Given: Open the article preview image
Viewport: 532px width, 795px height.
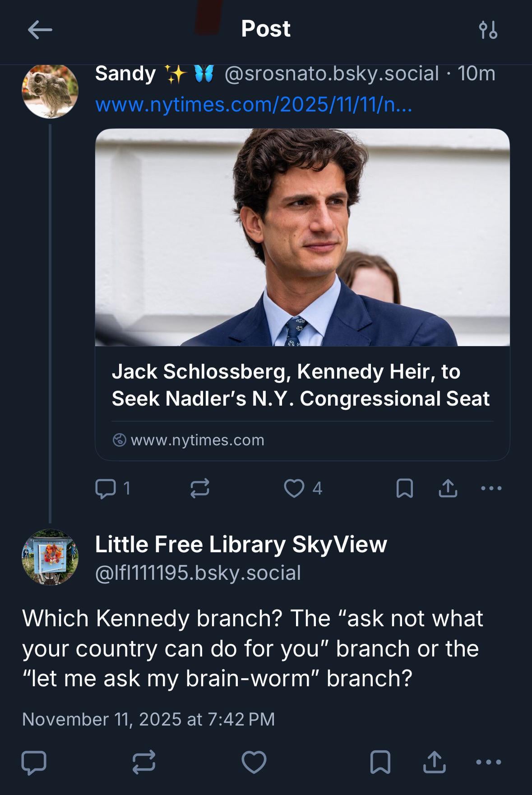Looking at the screenshot, I should (x=302, y=237).
